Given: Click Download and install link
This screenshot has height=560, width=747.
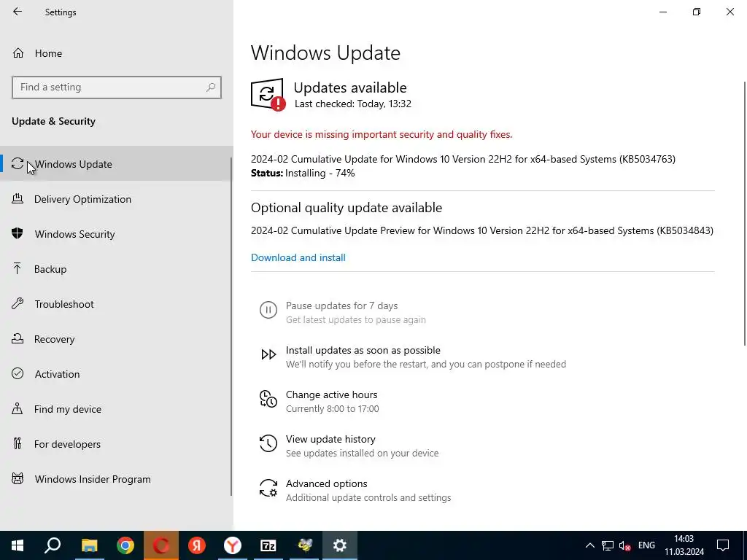Looking at the screenshot, I should pos(298,257).
